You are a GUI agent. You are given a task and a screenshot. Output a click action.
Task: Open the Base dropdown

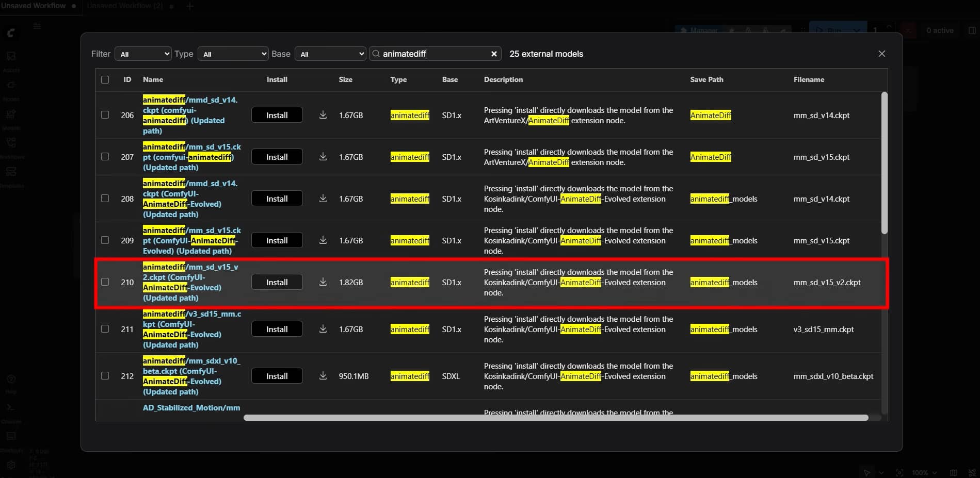coord(330,54)
